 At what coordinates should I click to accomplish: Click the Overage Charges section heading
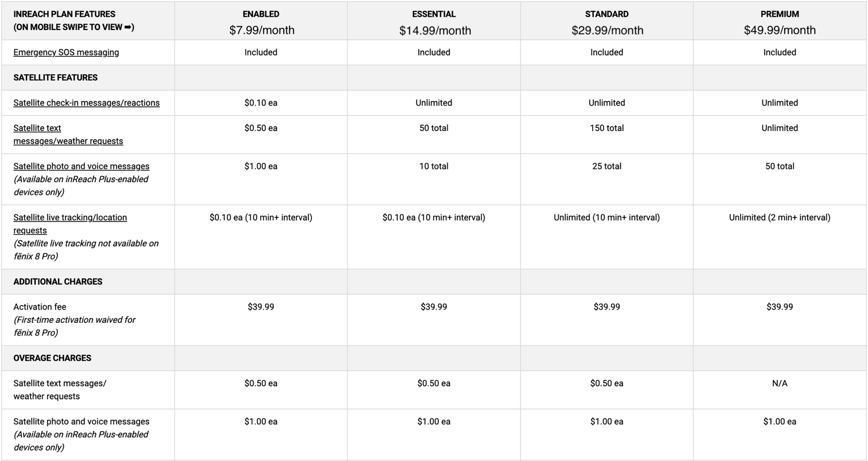click(x=53, y=358)
